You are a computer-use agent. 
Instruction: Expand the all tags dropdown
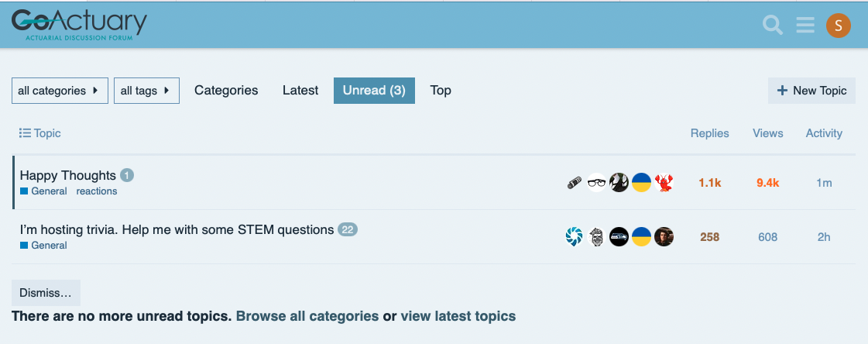(x=146, y=91)
